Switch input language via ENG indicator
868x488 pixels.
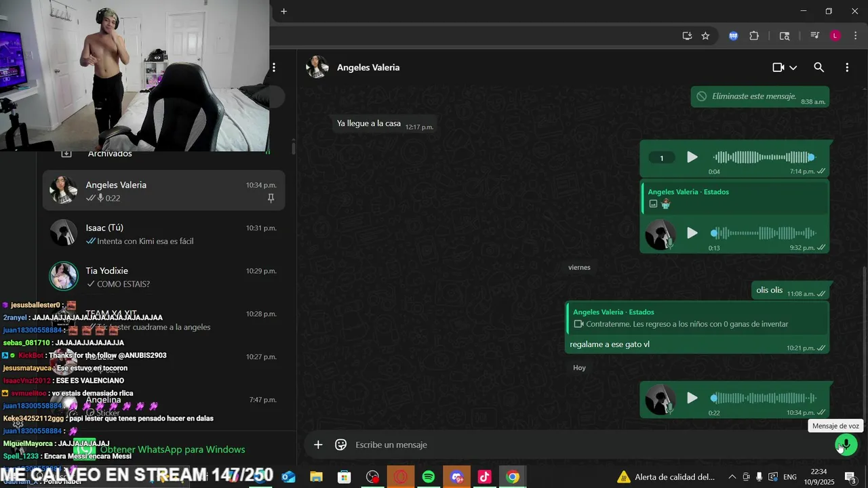(790, 477)
